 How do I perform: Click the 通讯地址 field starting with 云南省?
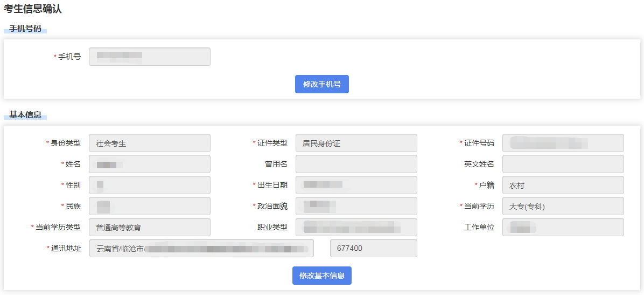pos(201,249)
